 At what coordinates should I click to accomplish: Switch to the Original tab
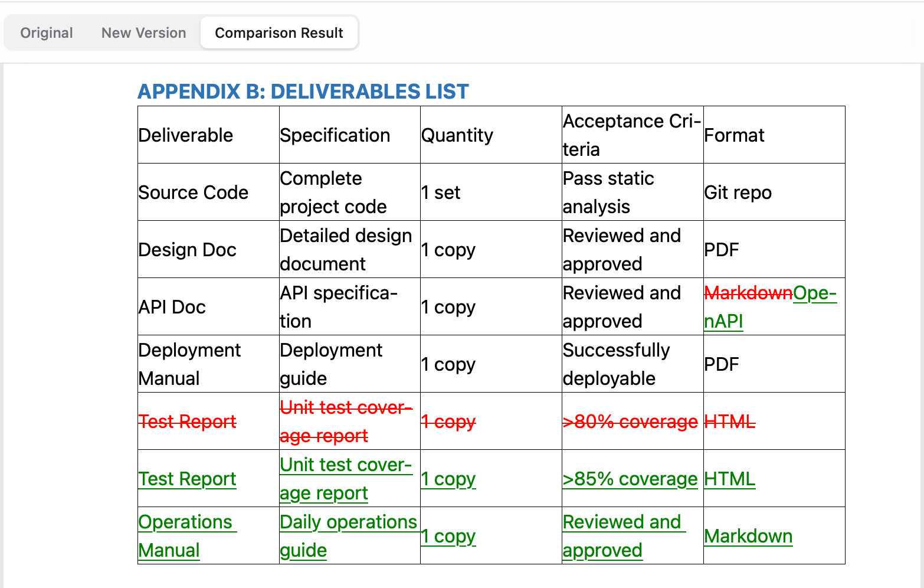[47, 33]
